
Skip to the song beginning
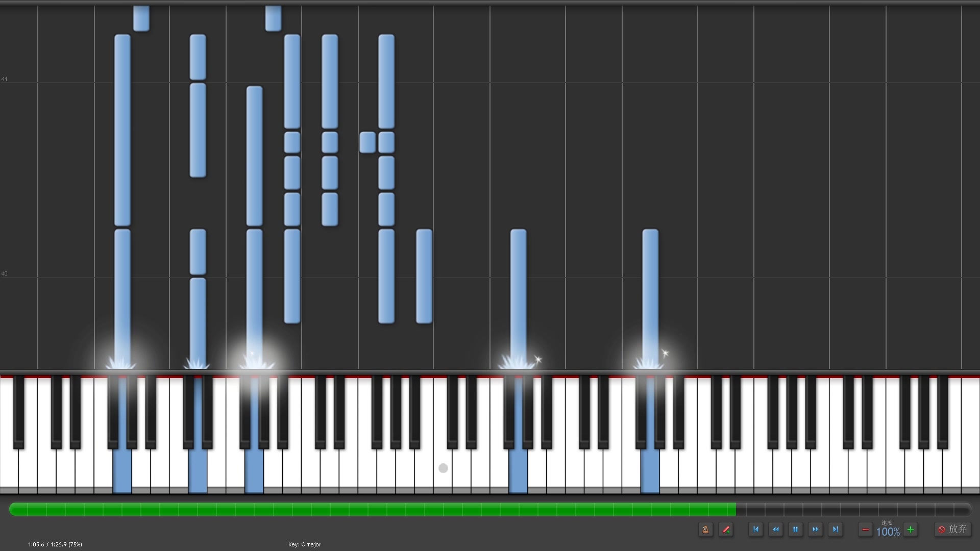(756, 530)
